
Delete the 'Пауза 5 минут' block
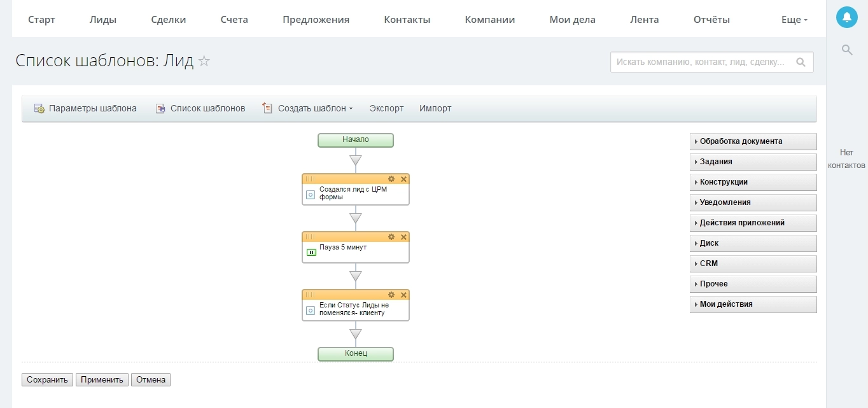[x=403, y=237]
